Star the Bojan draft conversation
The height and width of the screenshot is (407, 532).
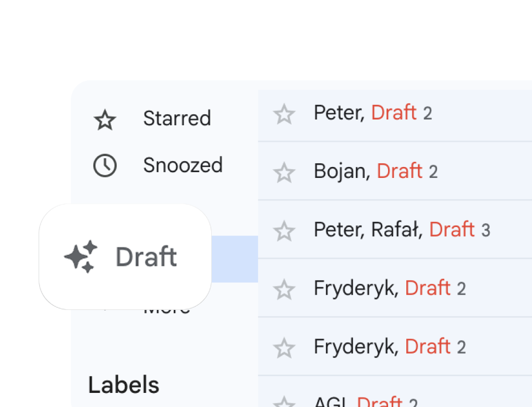284,173
